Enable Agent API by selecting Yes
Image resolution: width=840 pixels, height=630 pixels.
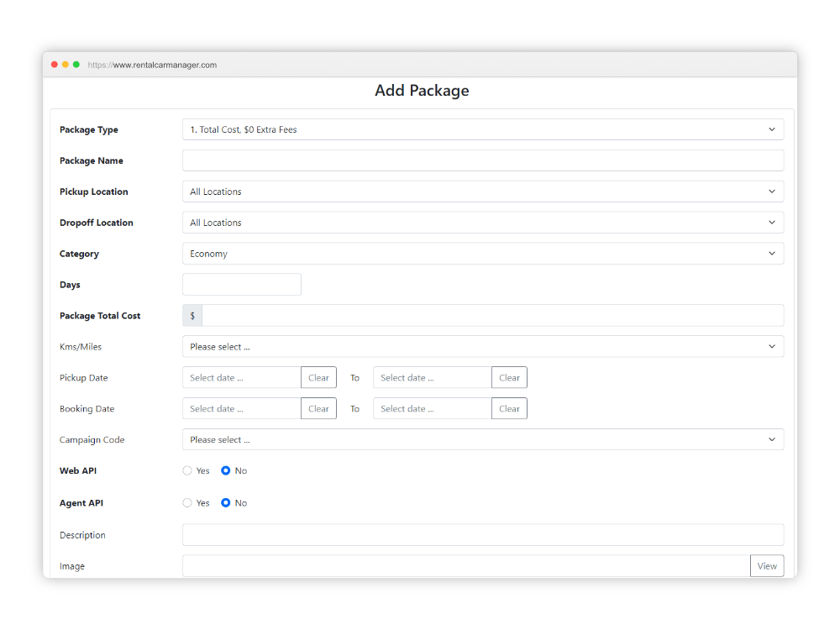pos(186,502)
